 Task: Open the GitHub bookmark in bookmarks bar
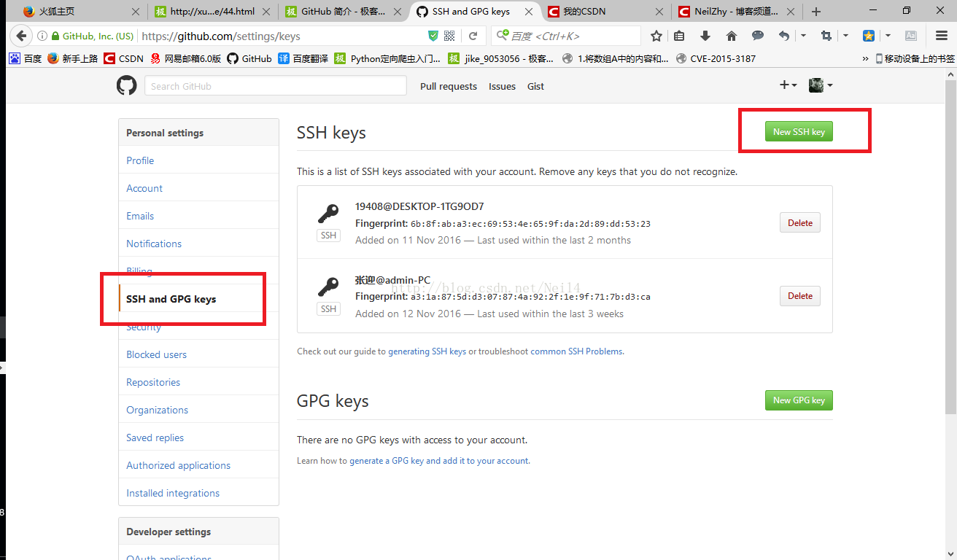click(x=249, y=58)
